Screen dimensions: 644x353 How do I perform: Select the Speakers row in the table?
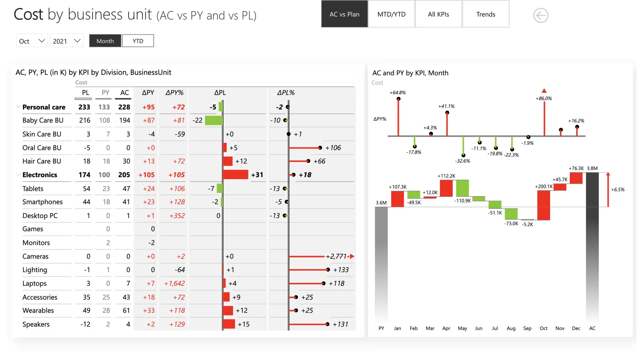[36, 324]
